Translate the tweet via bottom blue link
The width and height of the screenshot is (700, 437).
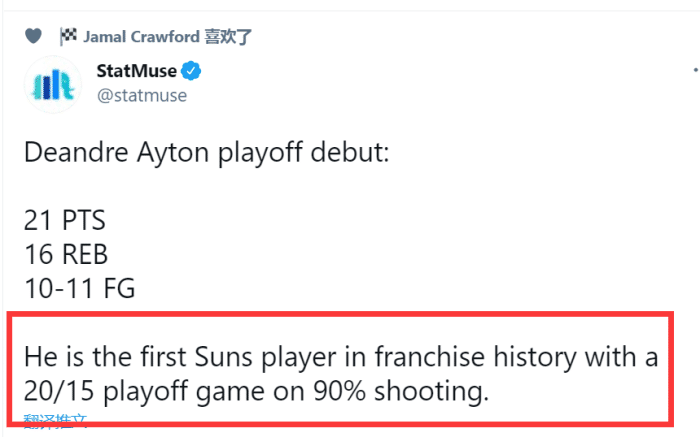tap(54, 423)
